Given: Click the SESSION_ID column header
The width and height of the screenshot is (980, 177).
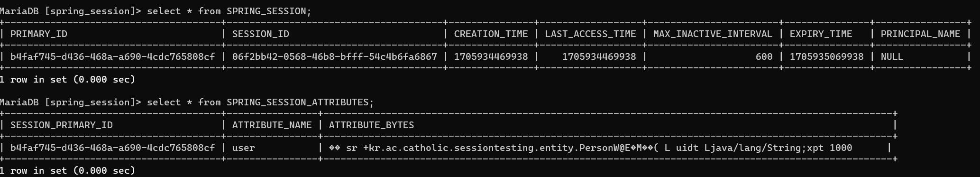Looking at the screenshot, I should [260, 34].
